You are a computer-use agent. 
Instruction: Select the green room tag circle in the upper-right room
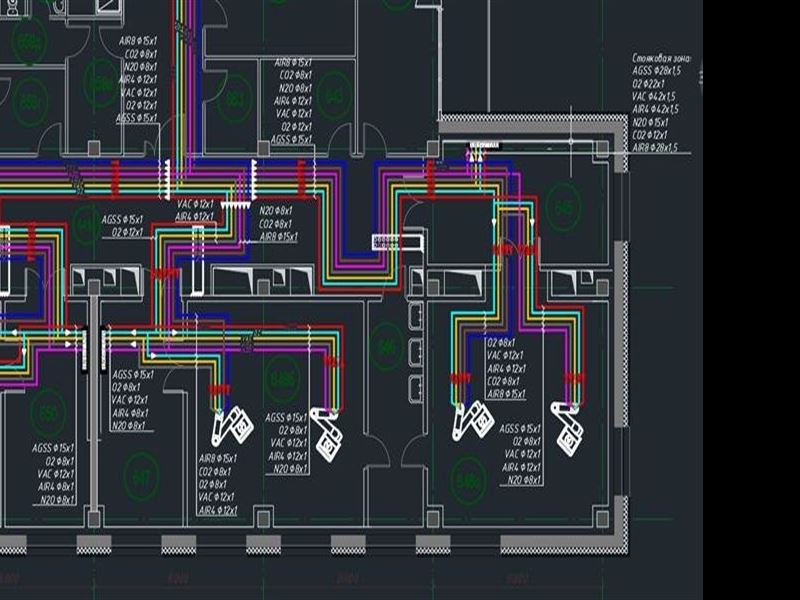coord(565,209)
